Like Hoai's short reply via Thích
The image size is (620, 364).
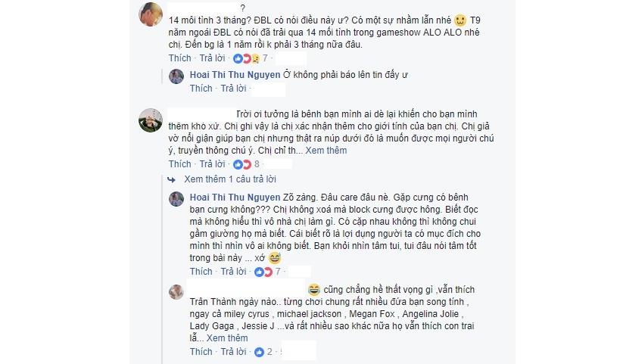tap(201, 89)
